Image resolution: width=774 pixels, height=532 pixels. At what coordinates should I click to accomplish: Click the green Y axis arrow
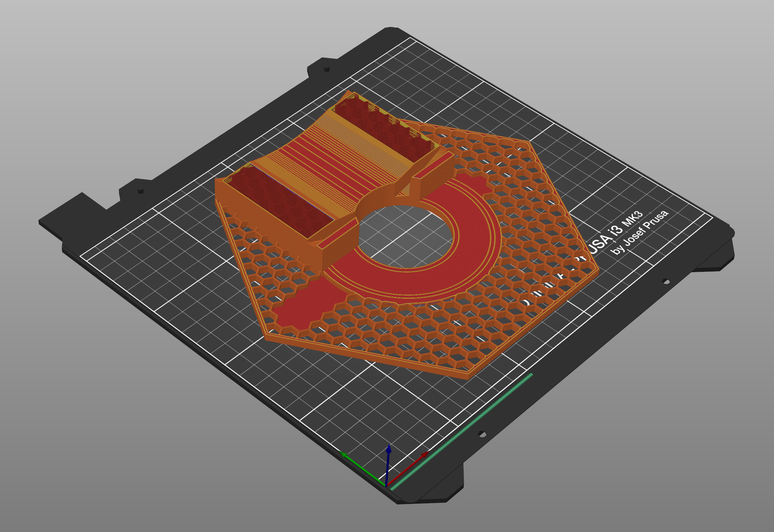[x=363, y=469]
